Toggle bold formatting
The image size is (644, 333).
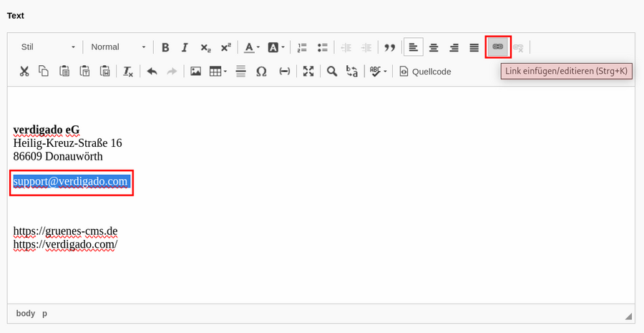point(165,47)
